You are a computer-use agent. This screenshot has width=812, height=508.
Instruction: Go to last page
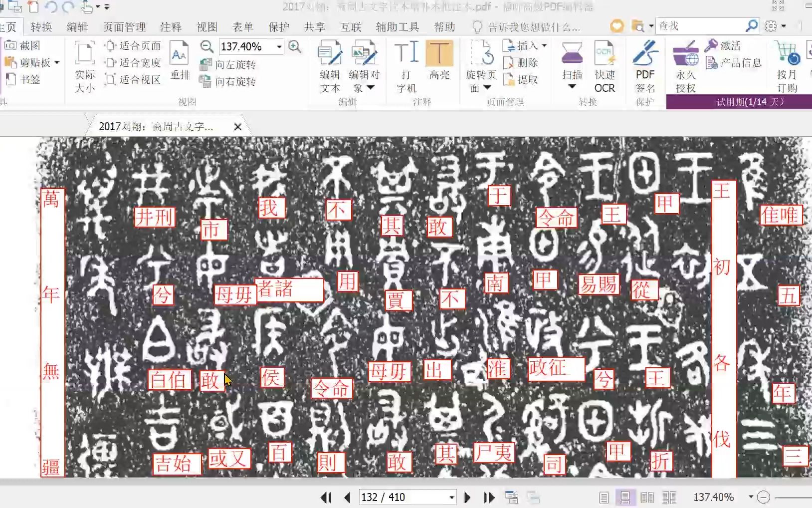[x=489, y=498]
